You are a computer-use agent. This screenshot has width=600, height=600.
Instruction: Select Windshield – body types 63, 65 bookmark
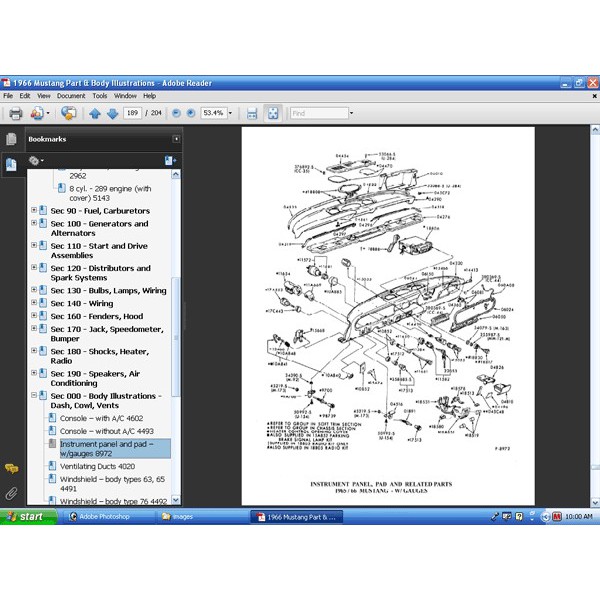click(x=112, y=484)
